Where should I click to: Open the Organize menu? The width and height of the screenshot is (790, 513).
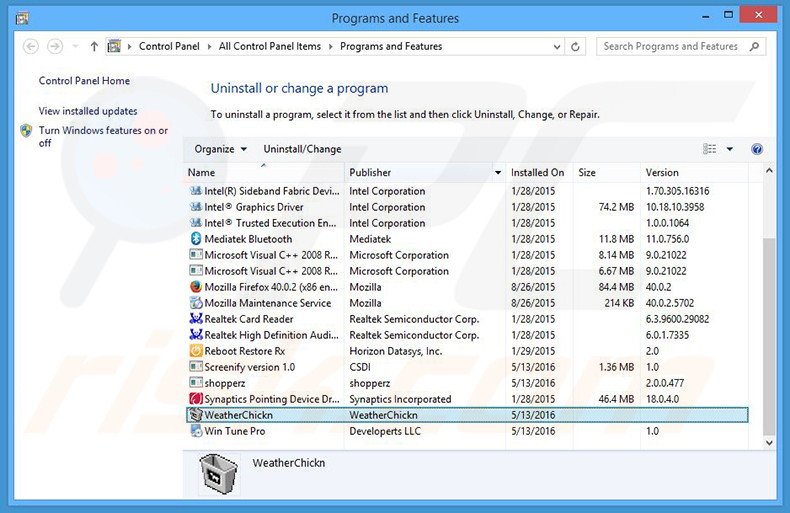(x=220, y=149)
